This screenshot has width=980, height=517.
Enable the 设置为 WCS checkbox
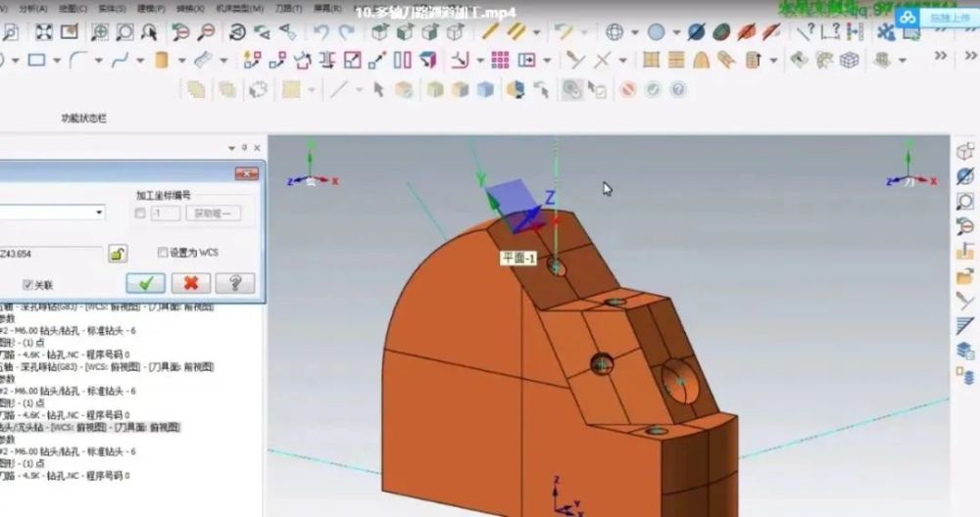click(x=163, y=253)
